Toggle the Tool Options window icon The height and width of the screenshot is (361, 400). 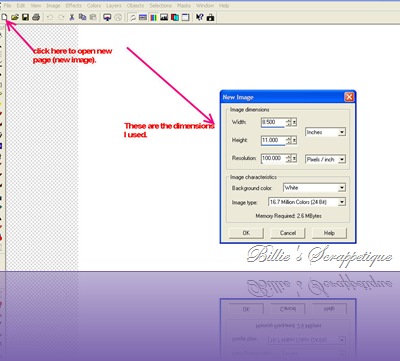point(143,17)
